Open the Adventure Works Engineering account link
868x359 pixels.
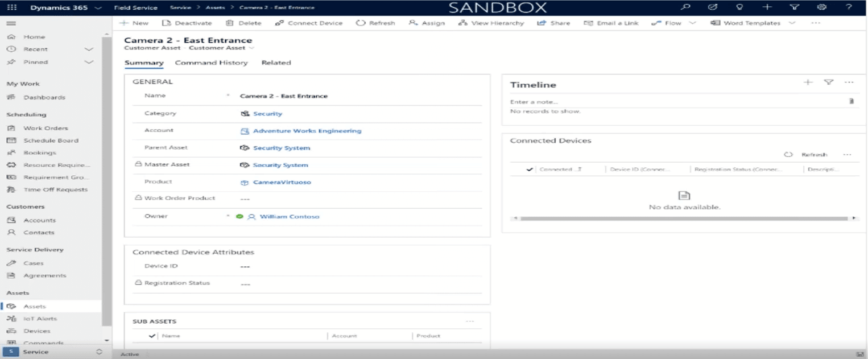307,130
